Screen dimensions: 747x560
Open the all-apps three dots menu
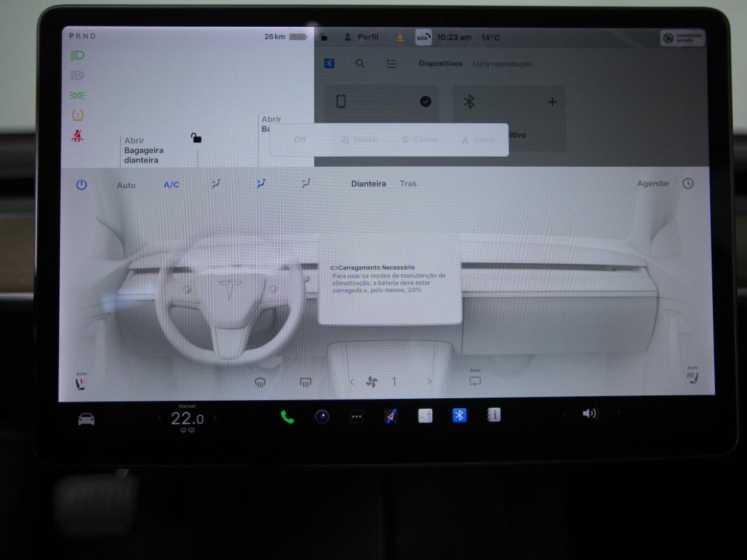(x=356, y=417)
